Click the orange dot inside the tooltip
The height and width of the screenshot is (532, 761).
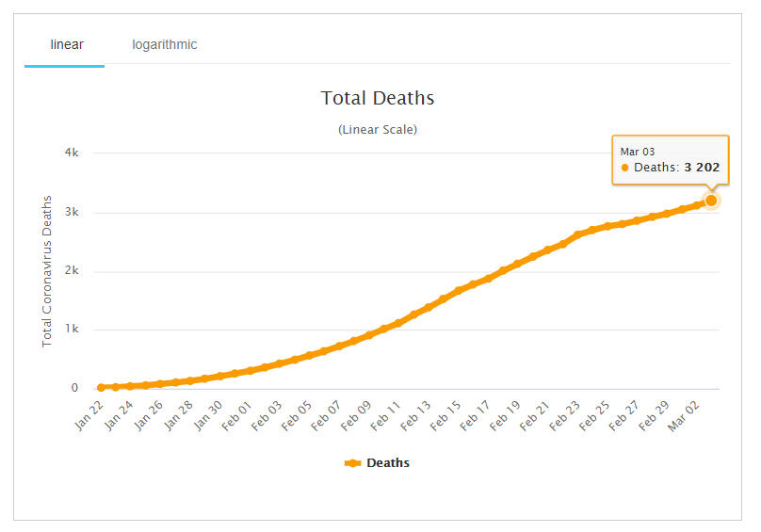[x=625, y=168]
